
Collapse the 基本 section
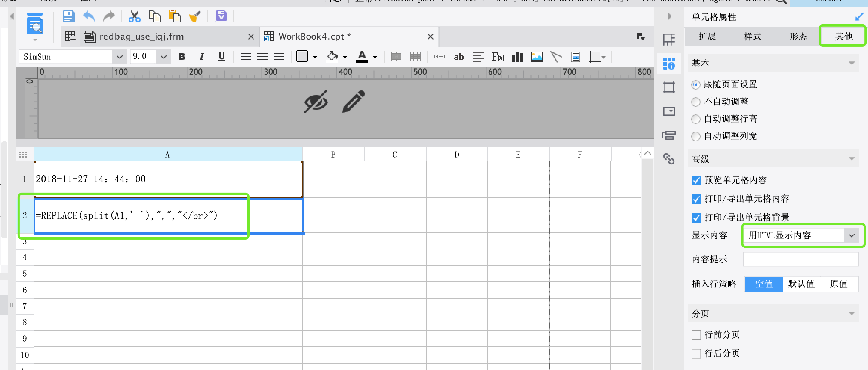click(852, 63)
